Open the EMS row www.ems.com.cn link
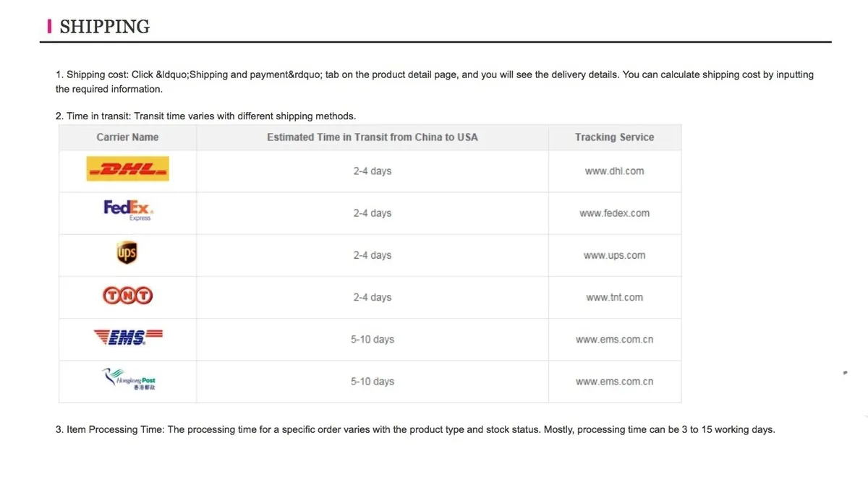This screenshot has width=868, height=477. (614, 339)
